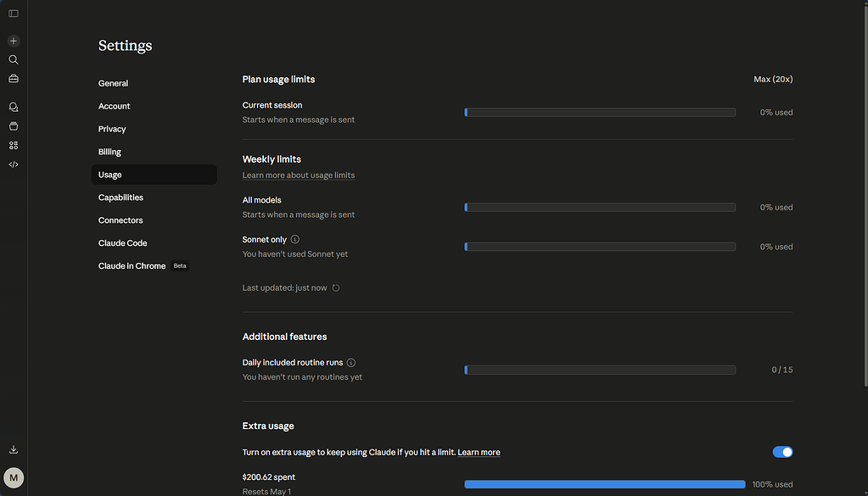Viewport: 868px width, 496px height.
Task: Go to the General settings tab
Action: pos(154,83)
